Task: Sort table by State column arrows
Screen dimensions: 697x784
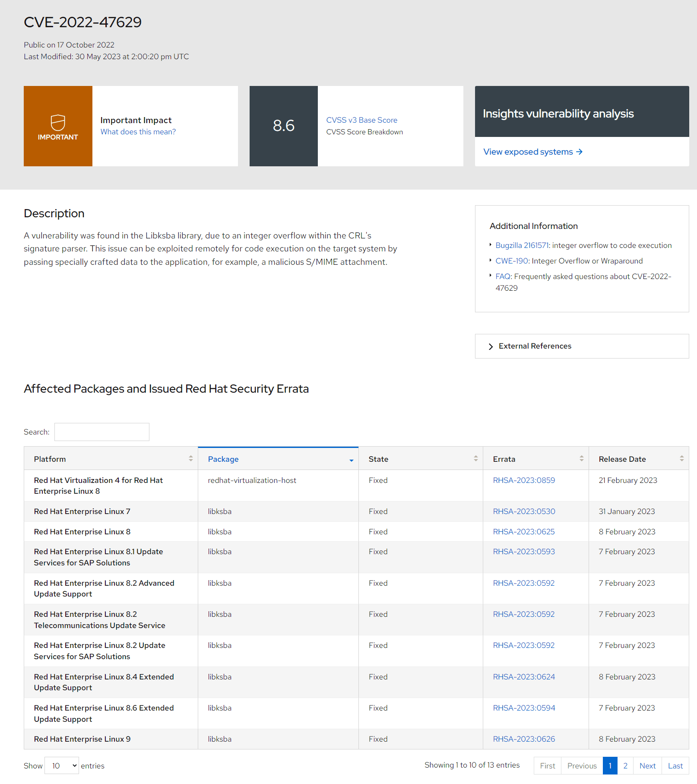Action: point(476,458)
